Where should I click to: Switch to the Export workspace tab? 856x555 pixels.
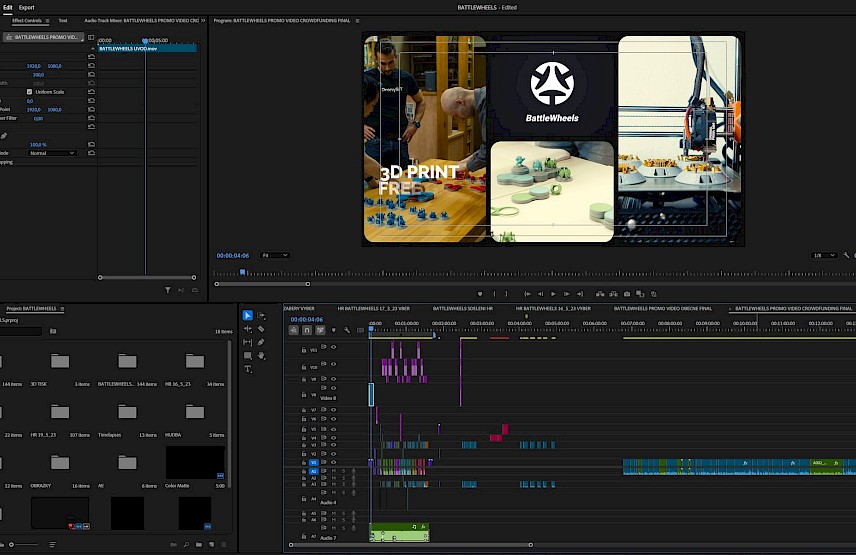26,7
